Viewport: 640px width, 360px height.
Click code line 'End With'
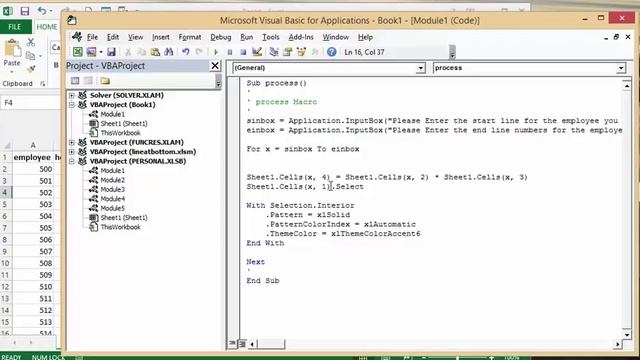[265, 243]
